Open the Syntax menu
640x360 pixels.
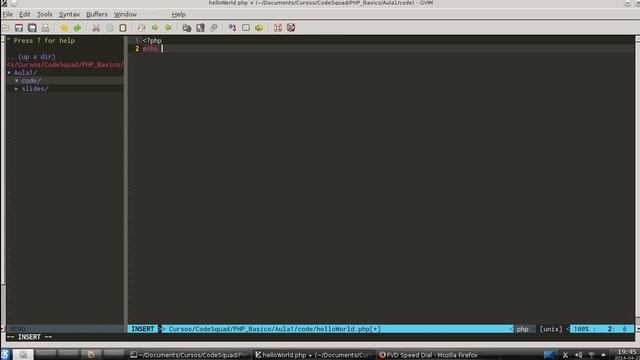tap(69, 14)
